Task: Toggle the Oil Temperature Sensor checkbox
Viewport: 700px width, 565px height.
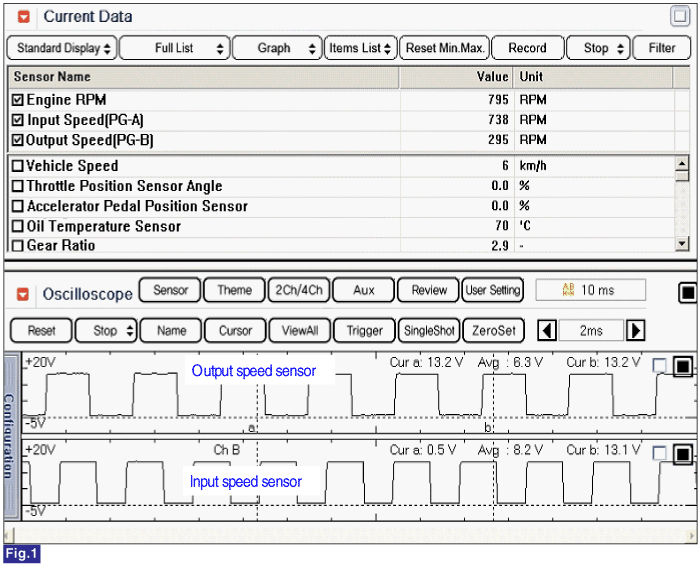Action: pyautogui.click(x=18, y=226)
